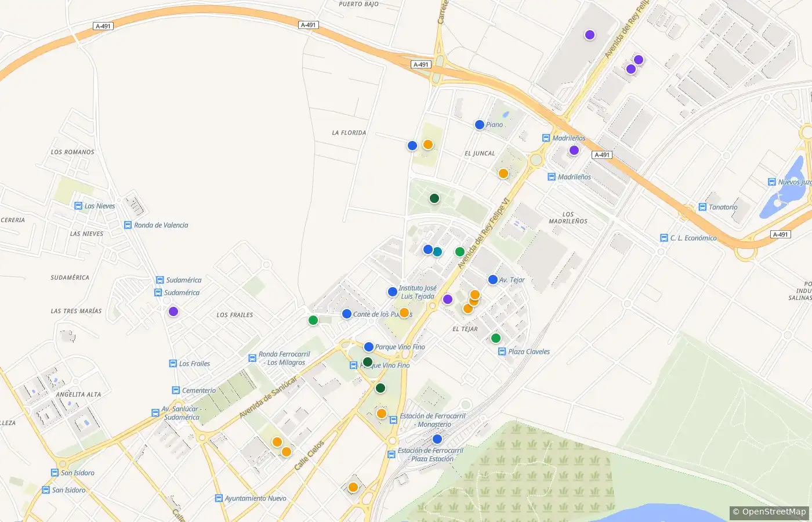
Task: Open the Los Frailes bus stop icon
Action: pos(173,364)
